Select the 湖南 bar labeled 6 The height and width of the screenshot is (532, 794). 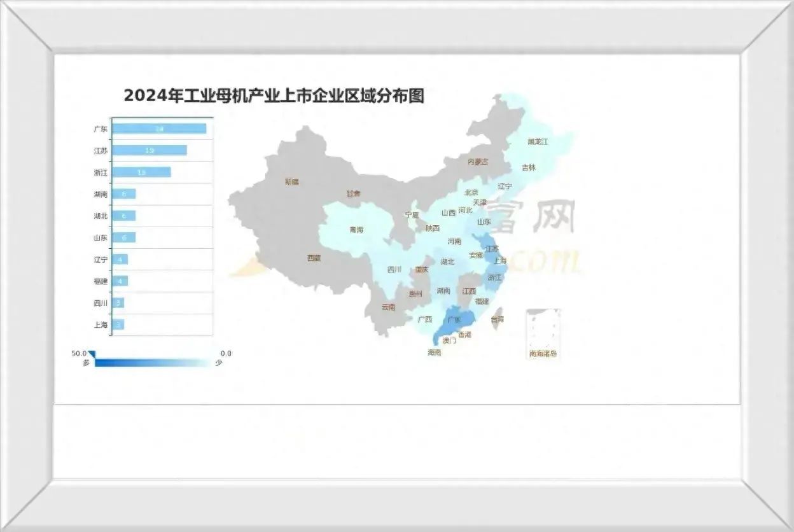click(x=124, y=194)
